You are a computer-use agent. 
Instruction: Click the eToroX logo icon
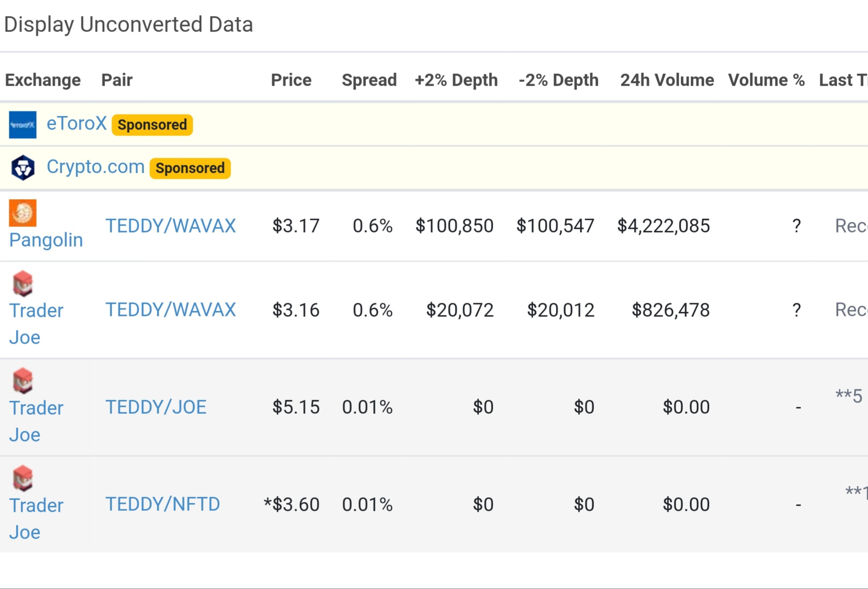23,125
